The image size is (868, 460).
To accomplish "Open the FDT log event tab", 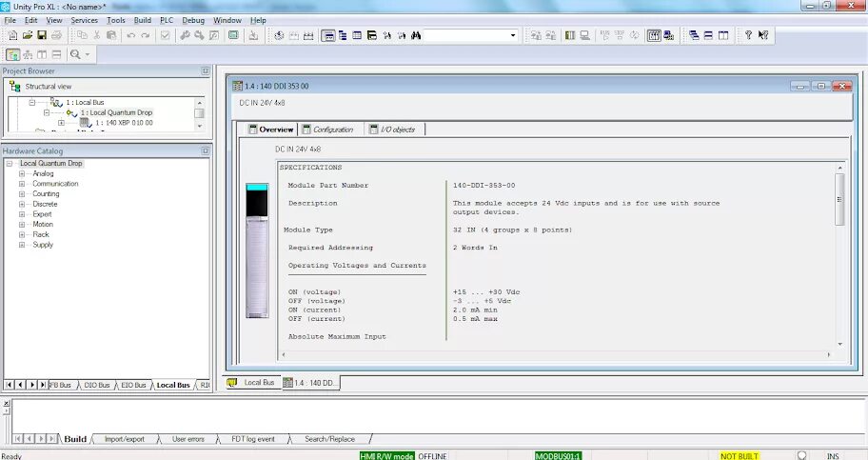I will pyautogui.click(x=253, y=439).
